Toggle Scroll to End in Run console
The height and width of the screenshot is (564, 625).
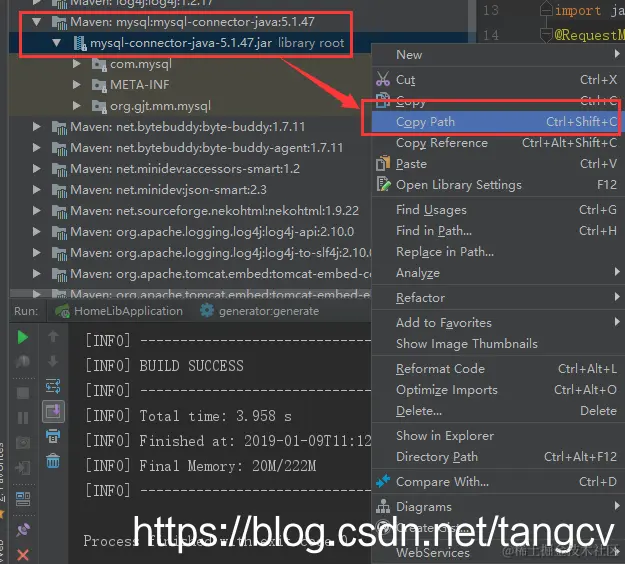tap(53, 411)
